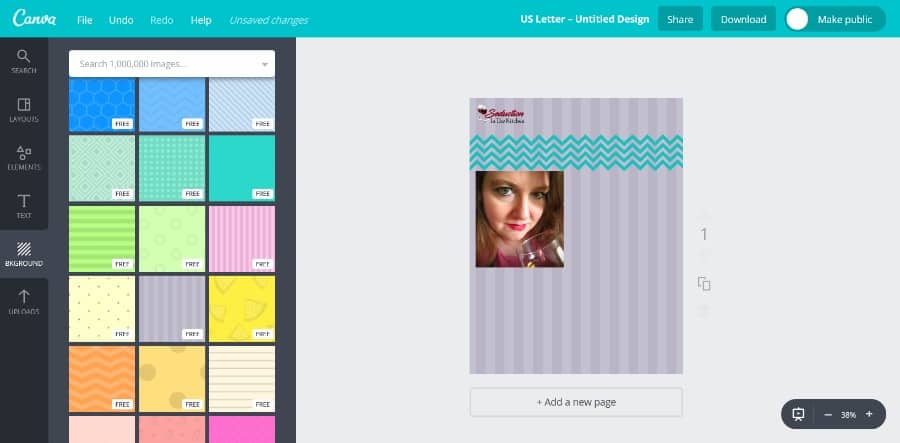Copy this page with duplicate icon

click(x=704, y=283)
